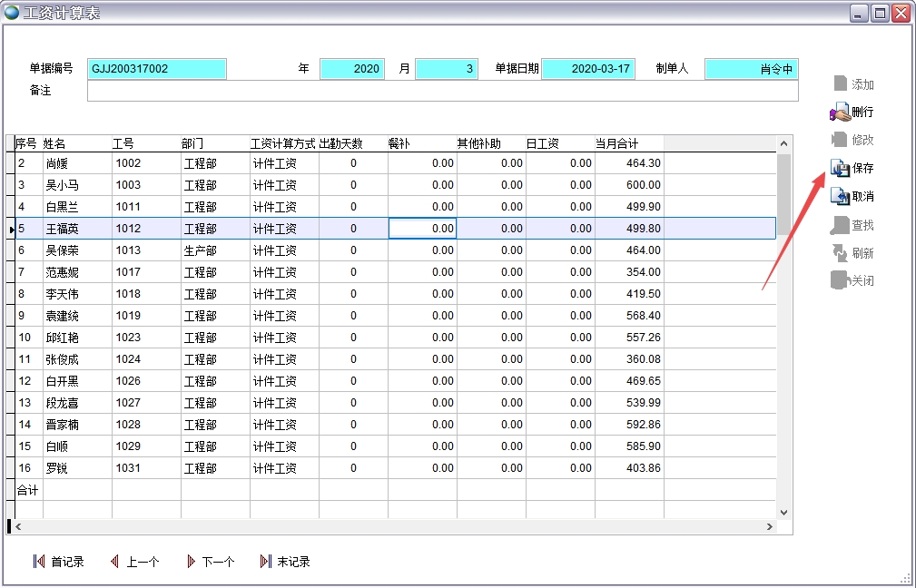Click the Add (添加) document icon

840,84
